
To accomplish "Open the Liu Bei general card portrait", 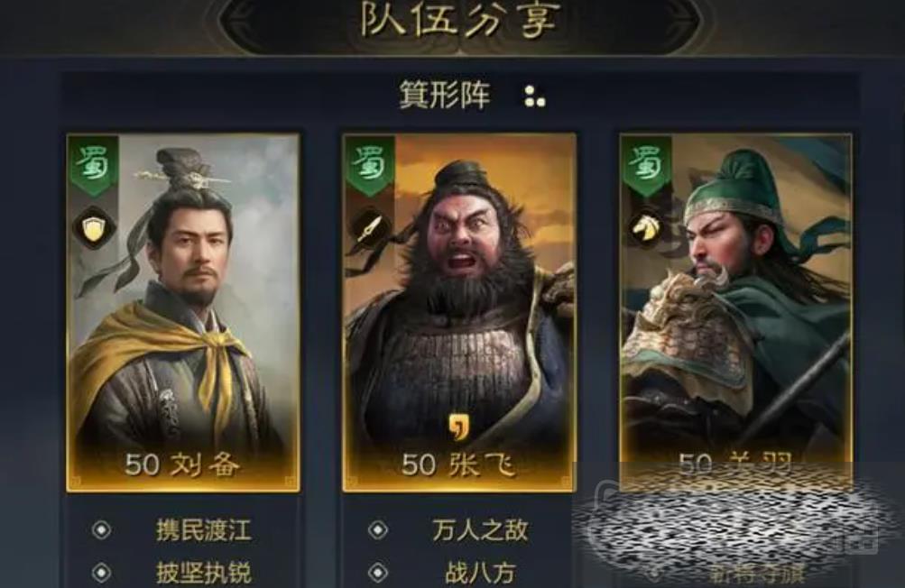I will (x=183, y=313).
